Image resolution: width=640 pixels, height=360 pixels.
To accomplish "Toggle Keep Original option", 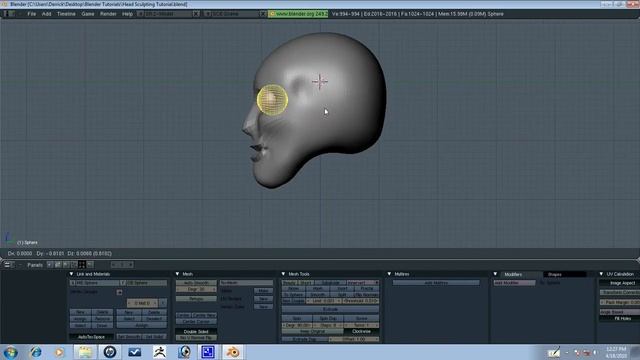I will click(x=313, y=331).
